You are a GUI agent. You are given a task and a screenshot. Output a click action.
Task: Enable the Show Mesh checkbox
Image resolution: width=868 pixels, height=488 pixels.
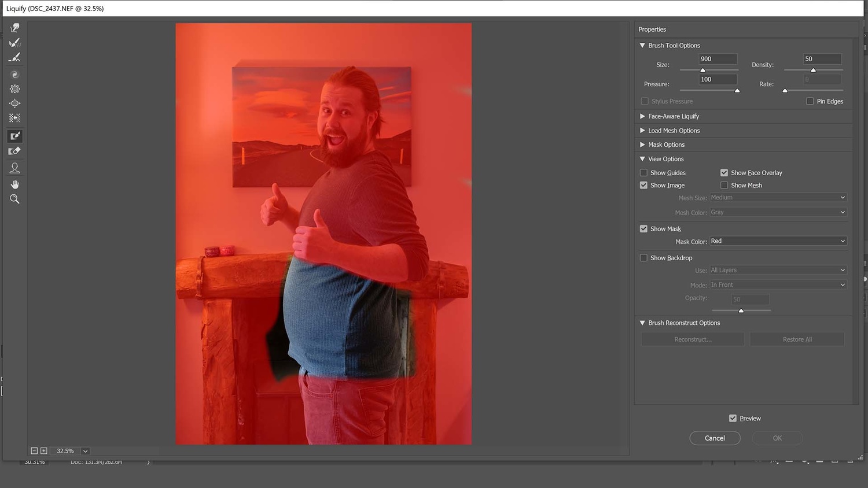point(724,186)
